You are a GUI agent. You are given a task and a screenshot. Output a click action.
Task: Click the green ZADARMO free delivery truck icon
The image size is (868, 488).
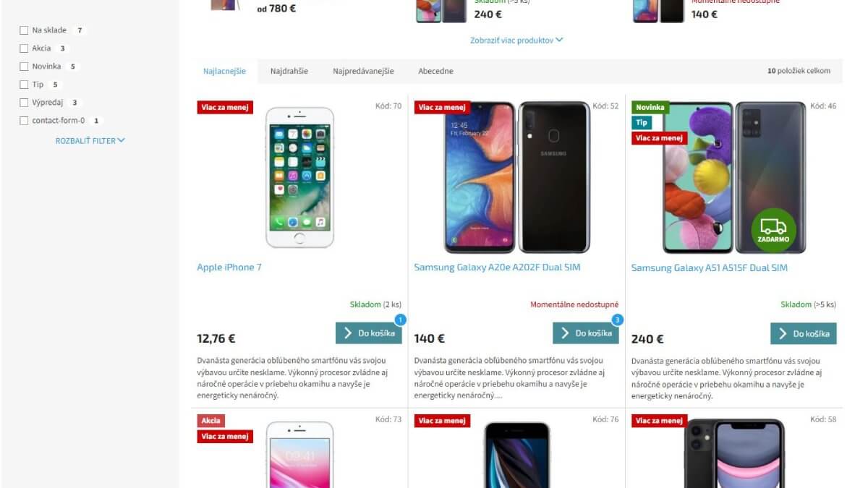point(773,231)
